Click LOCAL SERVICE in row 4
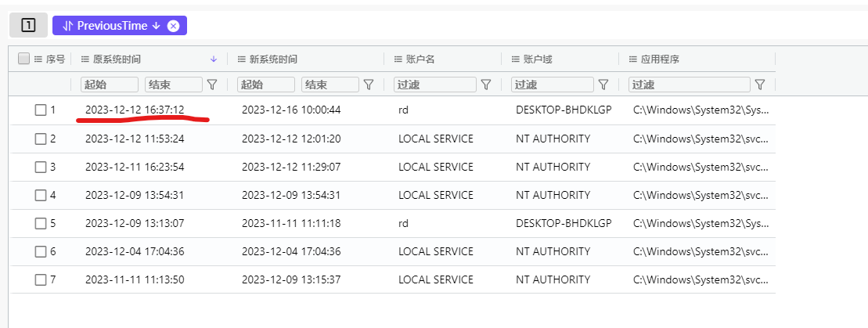This screenshot has width=868, height=328. point(436,195)
